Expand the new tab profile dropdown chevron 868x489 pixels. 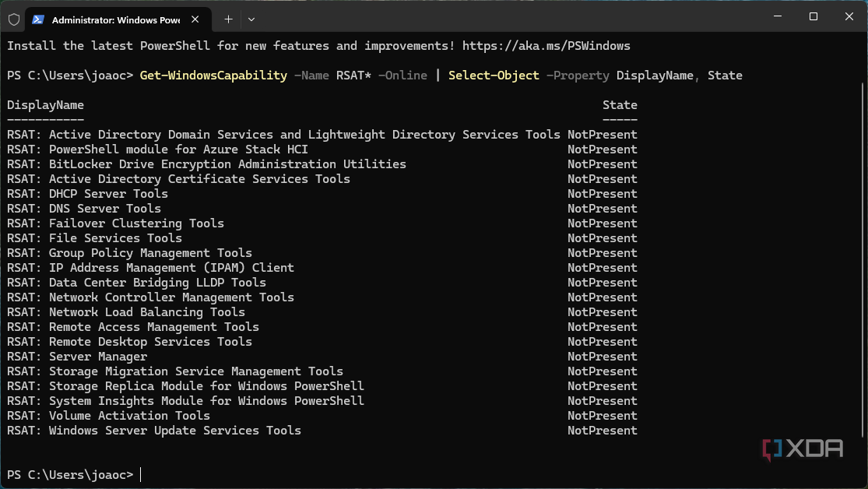[251, 18]
